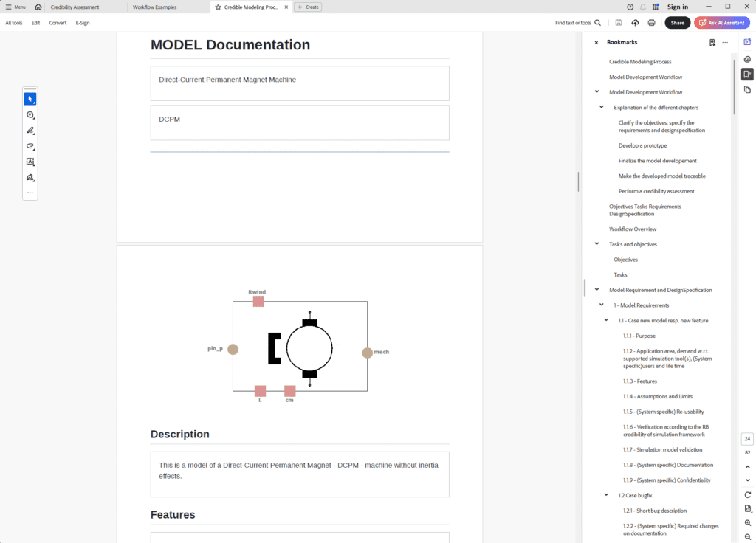Open 1.1.7 - Simulation model validation bookmark
Image resolution: width=756 pixels, height=543 pixels.
pos(662,449)
